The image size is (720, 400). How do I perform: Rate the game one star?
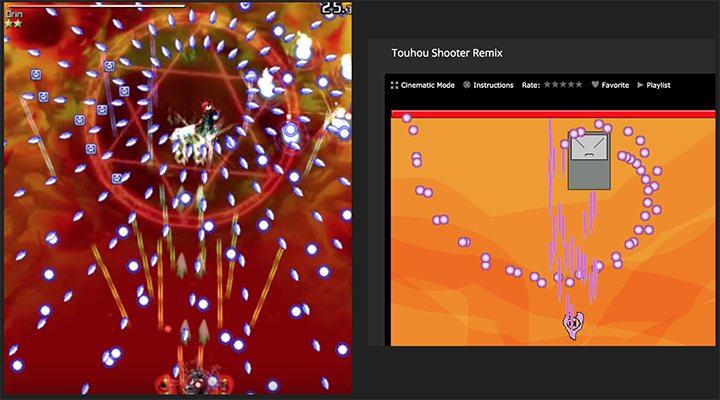click(x=547, y=85)
